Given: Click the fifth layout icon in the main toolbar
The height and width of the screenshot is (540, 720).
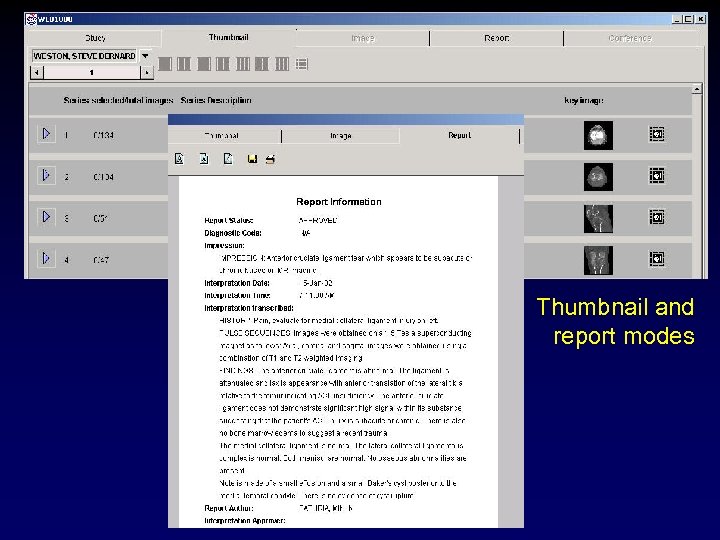Looking at the screenshot, I should coord(243,64).
